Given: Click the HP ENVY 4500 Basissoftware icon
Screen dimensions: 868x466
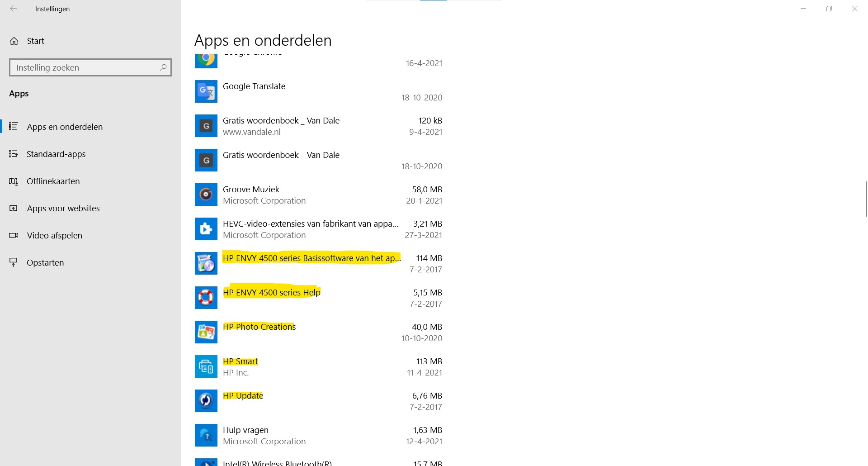Looking at the screenshot, I should point(206,263).
